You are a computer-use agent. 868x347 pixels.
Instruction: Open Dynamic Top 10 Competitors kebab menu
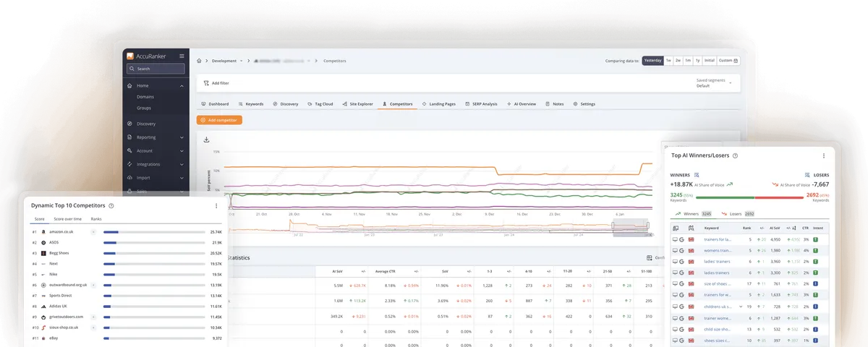[x=216, y=206]
